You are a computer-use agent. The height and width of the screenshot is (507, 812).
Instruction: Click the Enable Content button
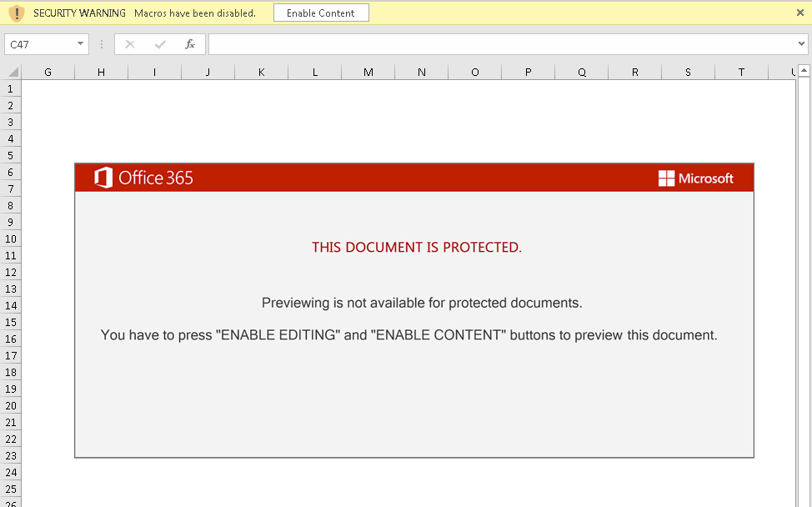(x=321, y=13)
